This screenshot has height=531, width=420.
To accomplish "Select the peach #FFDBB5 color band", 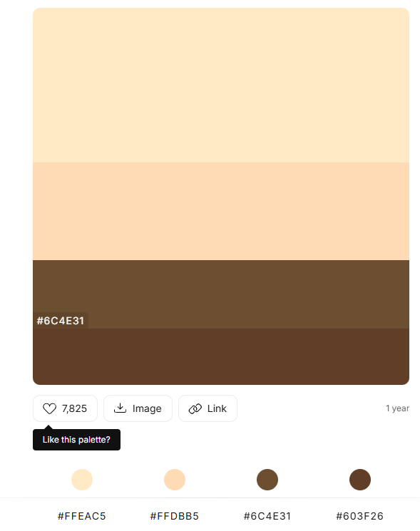I will click(221, 211).
